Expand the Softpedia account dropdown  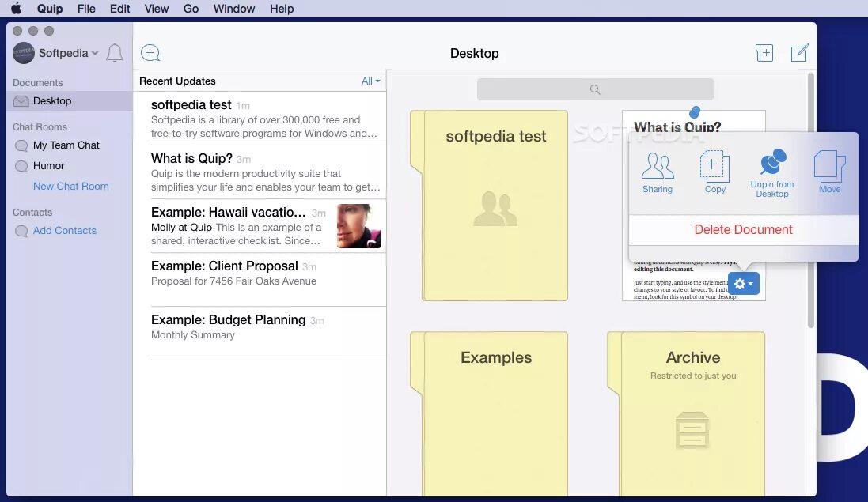click(x=95, y=53)
